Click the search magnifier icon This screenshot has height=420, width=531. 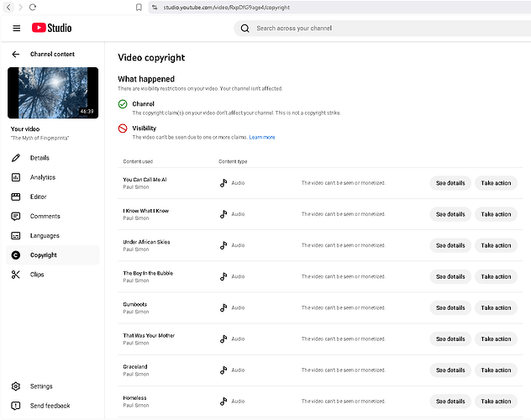pyautogui.click(x=245, y=28)
